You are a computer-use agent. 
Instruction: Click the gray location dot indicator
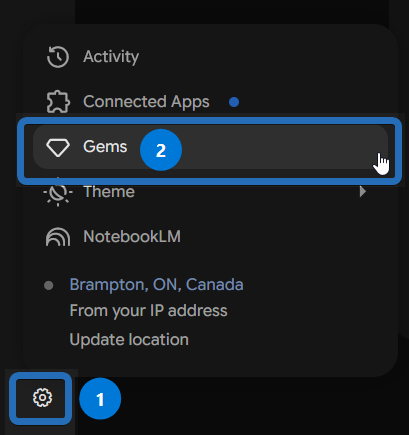tap(49, 286)
